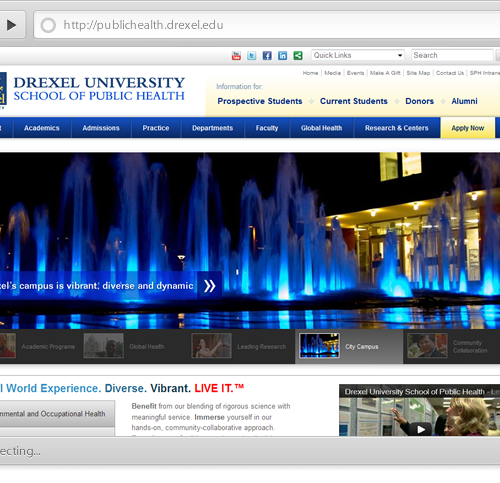Image resolution: width=500 pixels, height=483 pixels.
Task: Open the Site Map link
Action: 418,73
